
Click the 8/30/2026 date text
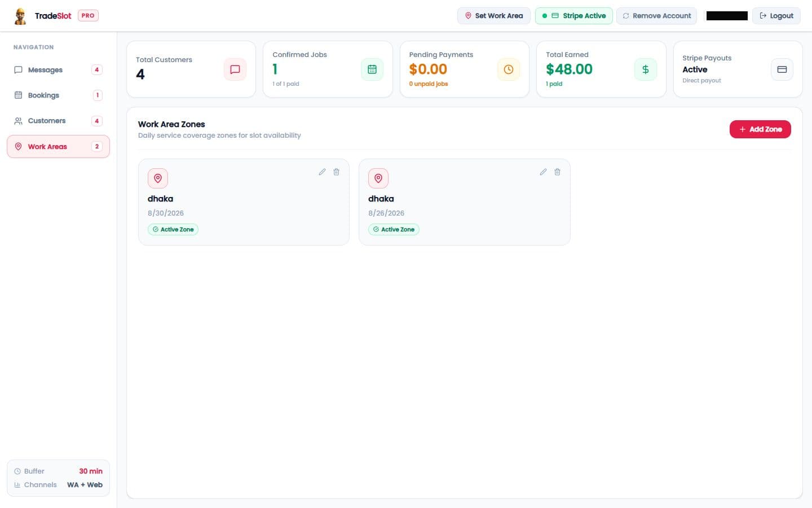tap(166, 213)
